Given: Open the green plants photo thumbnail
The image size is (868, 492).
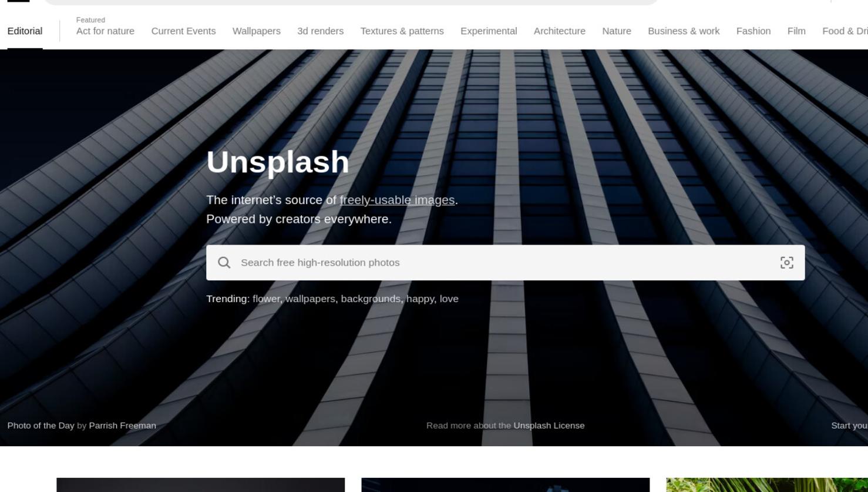Looking at the screenshot, I should [767, 485].
